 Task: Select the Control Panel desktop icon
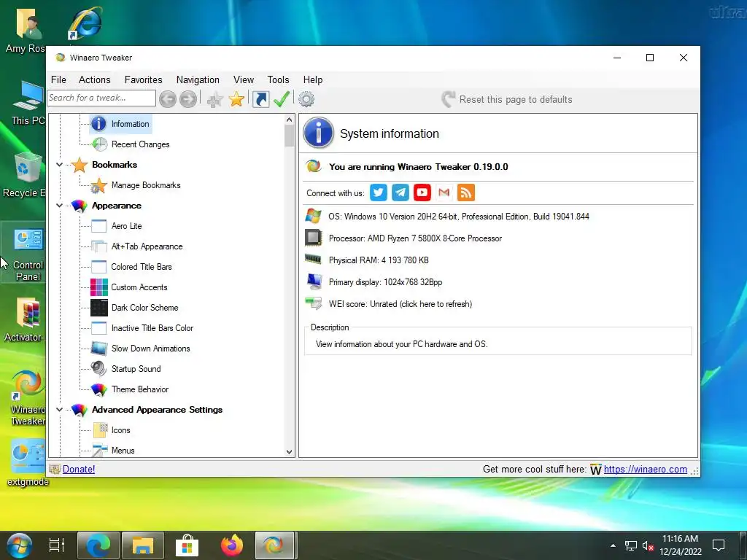point(28,254)
